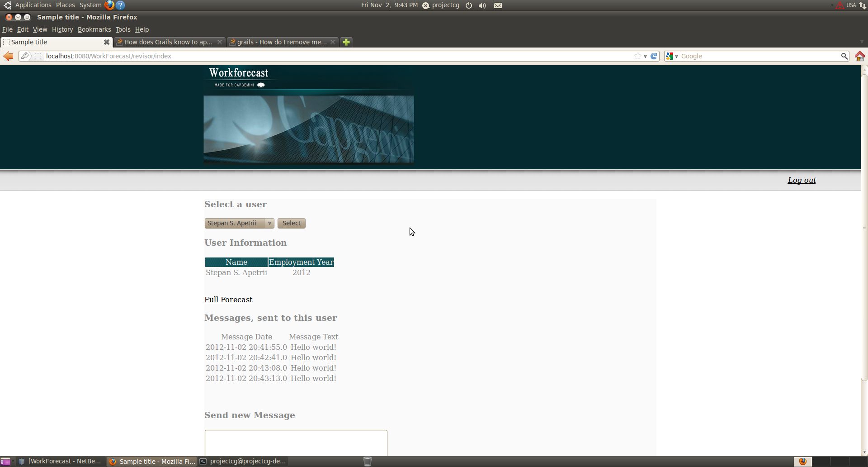
Task: Click the '2012' employment year cell
Action: coord(301,272)
